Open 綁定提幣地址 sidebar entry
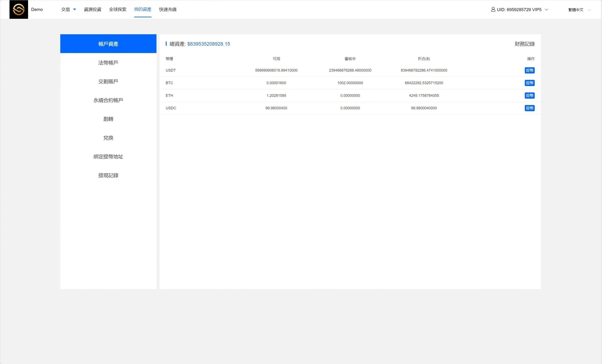The height and width of the screenshot is (364, 602). (108, 157)
